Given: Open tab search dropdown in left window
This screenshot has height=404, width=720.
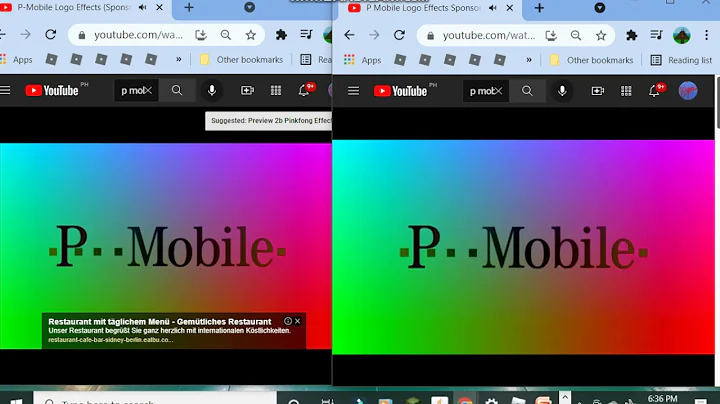Looking at the screenshot, I should (x=249, y=7).
